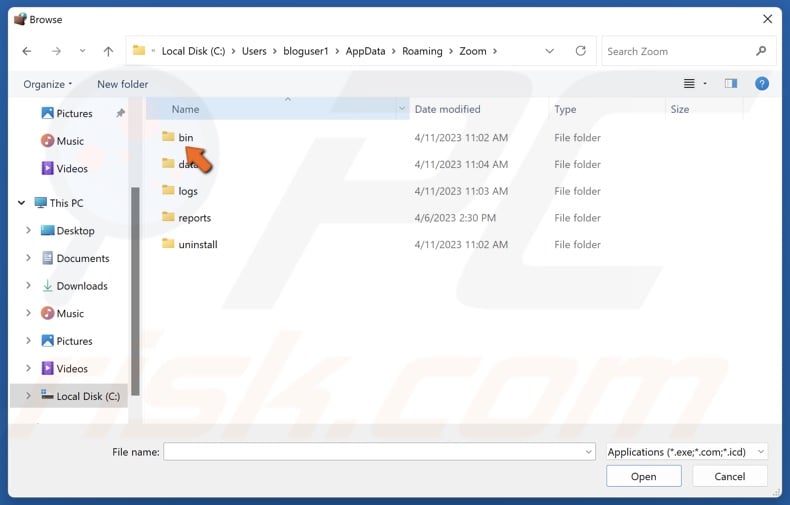Click the Documents icon in the sidebar
790x505 pixels.
point(47,258)
